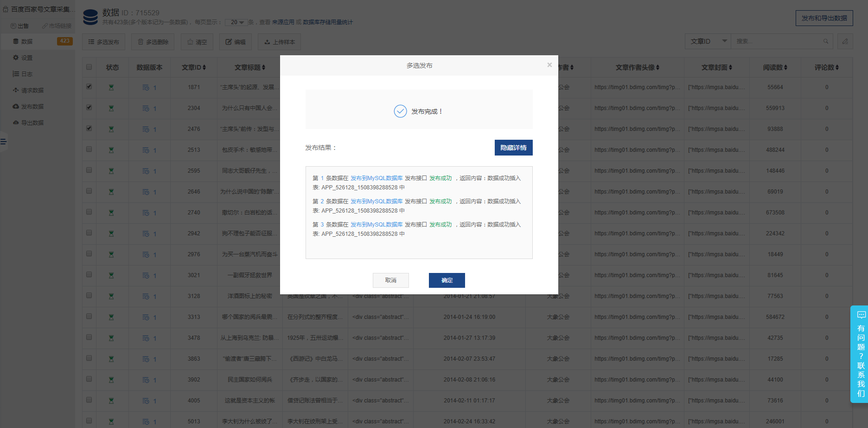This screenshot has width=868, height=428.
Task: Check the checkbox for article 3478
Action: [89, 337]
